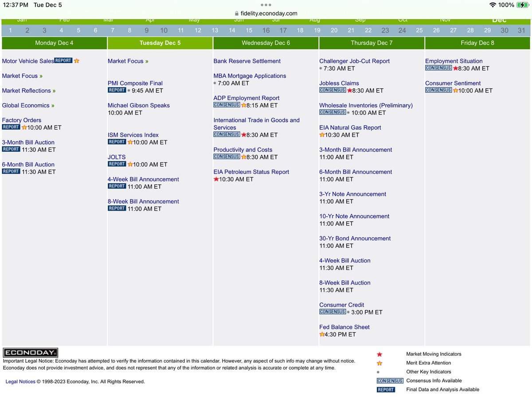Open Factory Orders link
The height and width of the screenshot is (399, 532).
point(22,120)
